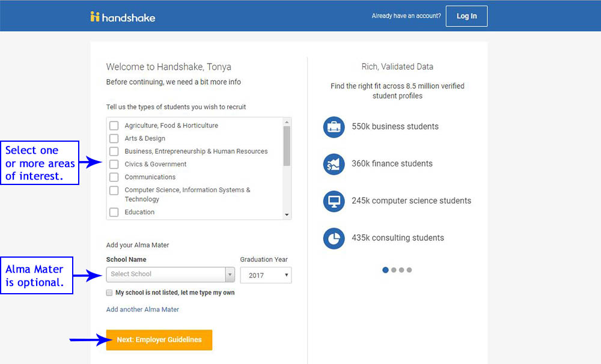
Task: Go to the second carousel dot
Action: point(394,270)
